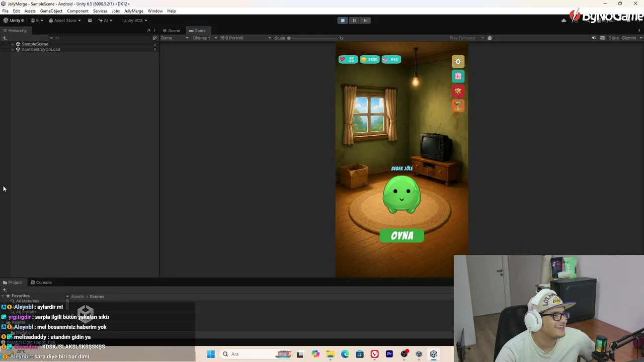Viewport: 644px width, 362px height.
Task: Select the Project panel tab
Action: click(x=13, y=283)
